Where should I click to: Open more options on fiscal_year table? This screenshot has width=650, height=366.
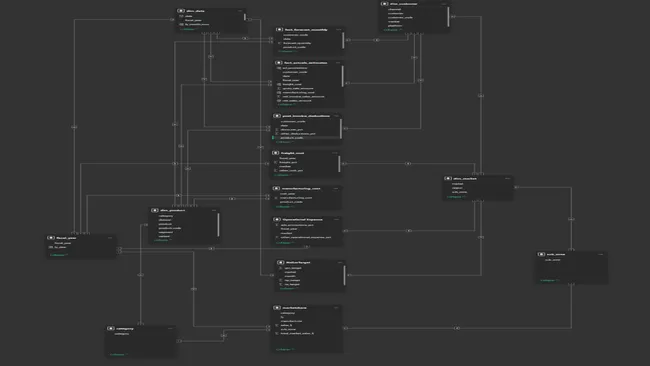click(x=110, y=238)
